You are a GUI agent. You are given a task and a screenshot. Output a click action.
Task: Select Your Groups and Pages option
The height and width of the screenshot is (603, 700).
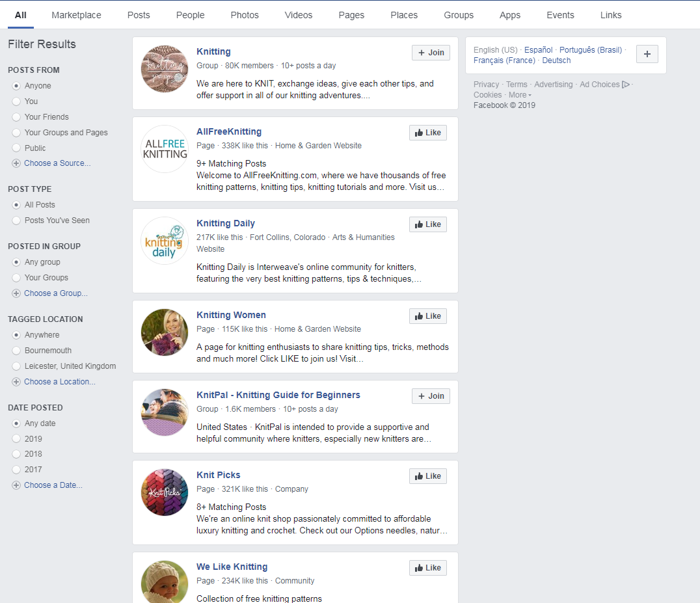[x=16, y=133]
